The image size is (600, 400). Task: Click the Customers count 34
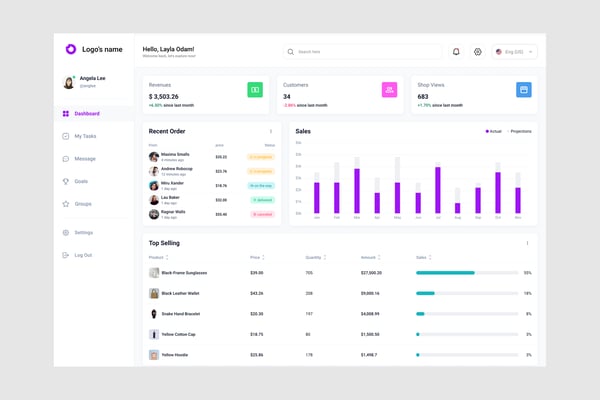tap(287, 96)
